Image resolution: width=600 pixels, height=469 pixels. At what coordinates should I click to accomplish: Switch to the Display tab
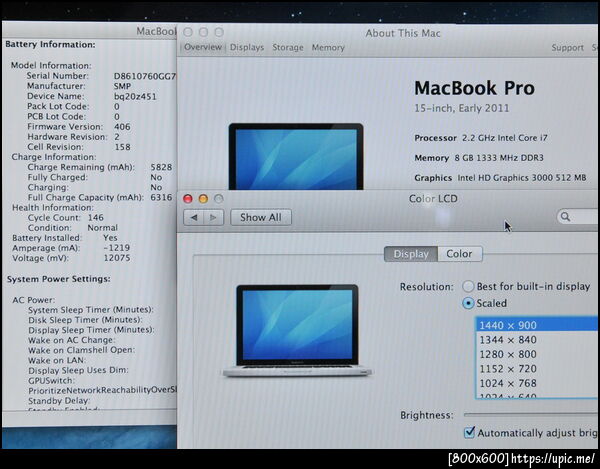[411, 254]
